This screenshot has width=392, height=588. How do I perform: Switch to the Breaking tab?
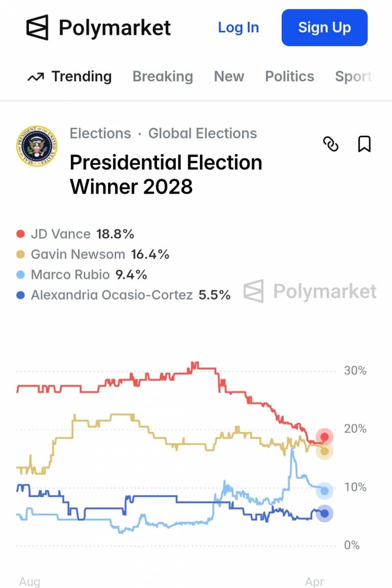coord(163,76)
